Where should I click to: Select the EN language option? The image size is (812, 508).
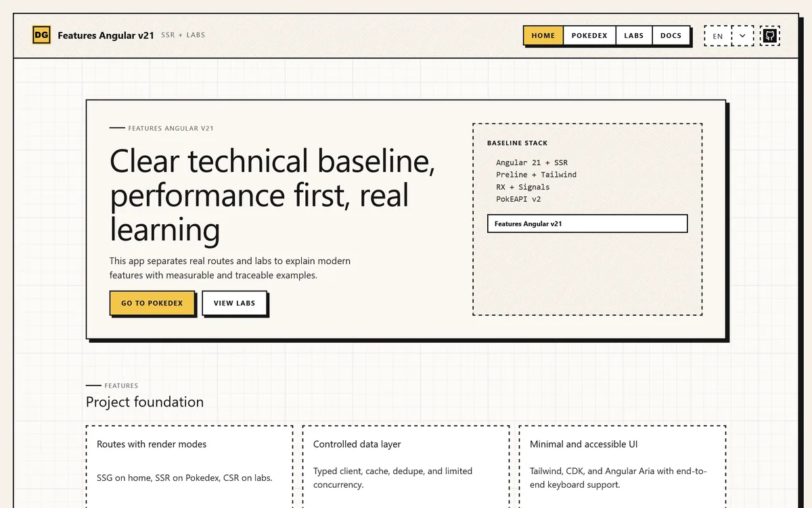click(x=718, y=36)
